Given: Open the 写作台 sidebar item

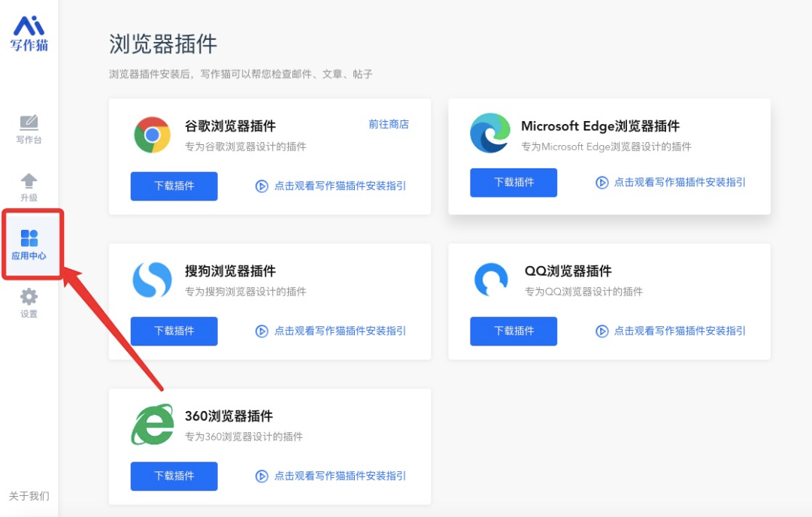Looking at the screenshot, I should (29, 129).
